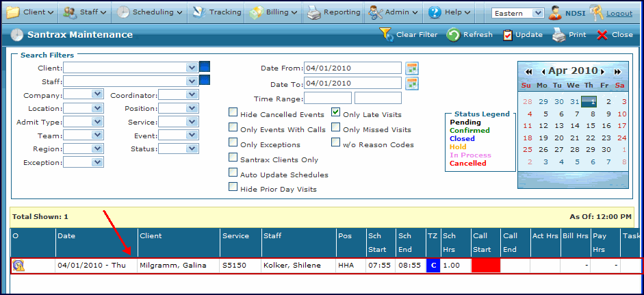
Task: Click the Update clipboard icon
Action: tap(507, 35)
